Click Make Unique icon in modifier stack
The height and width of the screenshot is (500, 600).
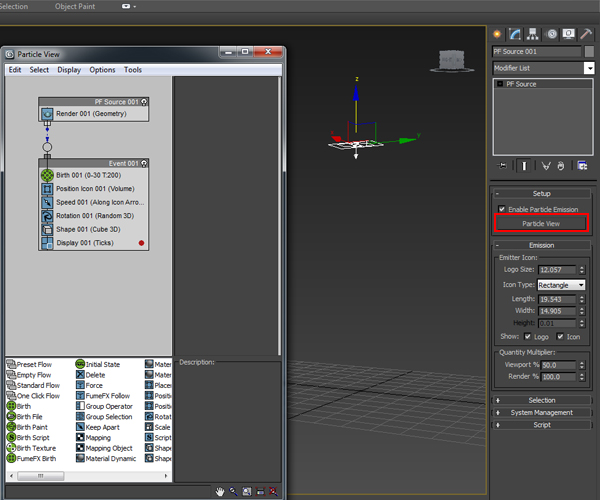pyautogui.click(x=546, y=166)
